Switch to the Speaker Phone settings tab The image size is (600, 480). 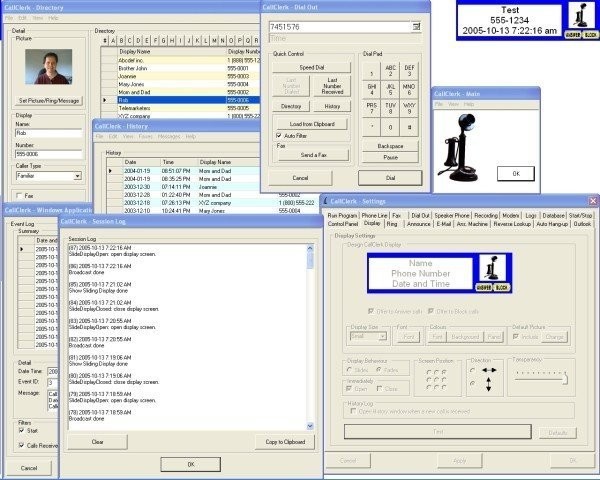tap(452, 215)
